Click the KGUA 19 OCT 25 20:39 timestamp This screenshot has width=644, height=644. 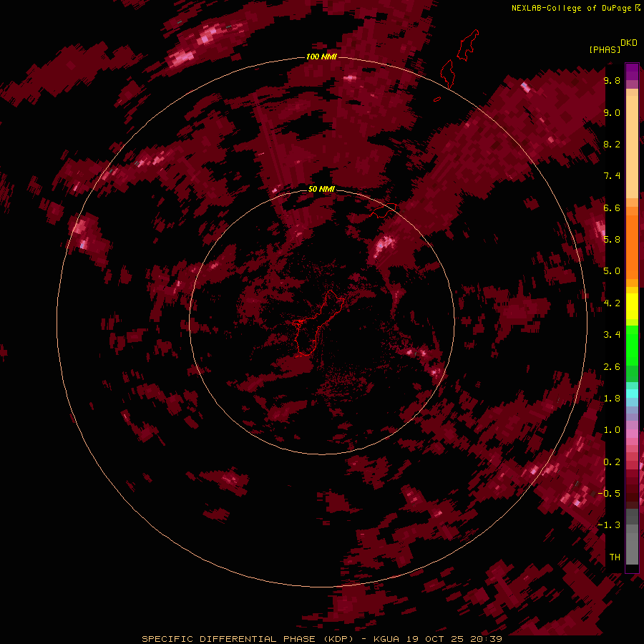click(438, 639)
